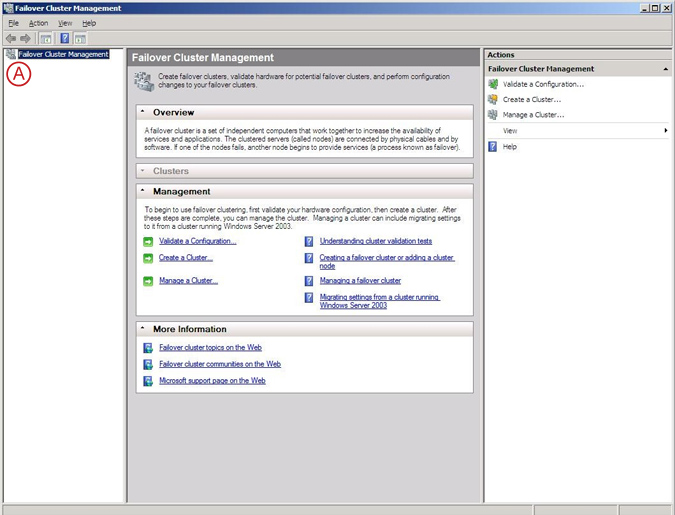The height and width of the screenshot is (515, 675).
Task: Collapse the More Information section
Action: click(x=142, y=329)
